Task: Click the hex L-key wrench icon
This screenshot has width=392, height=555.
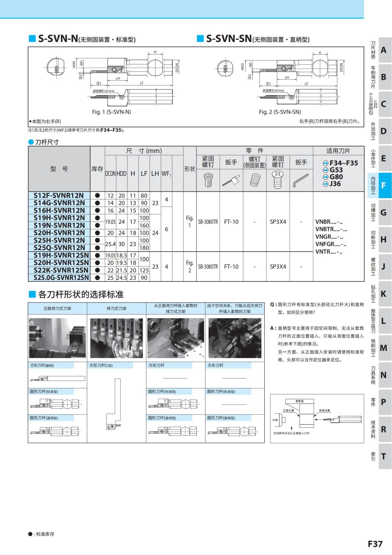Action: [301, 180]
